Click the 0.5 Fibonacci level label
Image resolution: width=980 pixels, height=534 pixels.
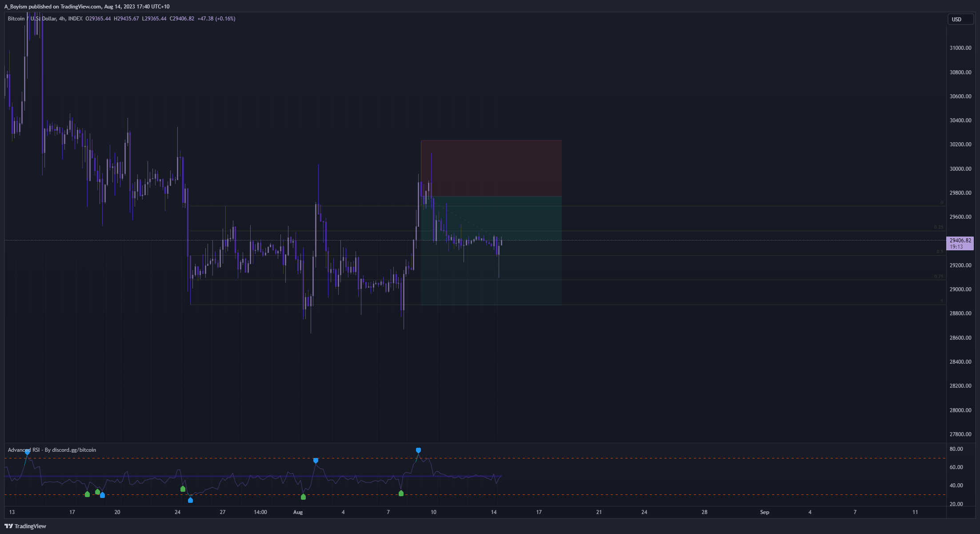(940, 252)
